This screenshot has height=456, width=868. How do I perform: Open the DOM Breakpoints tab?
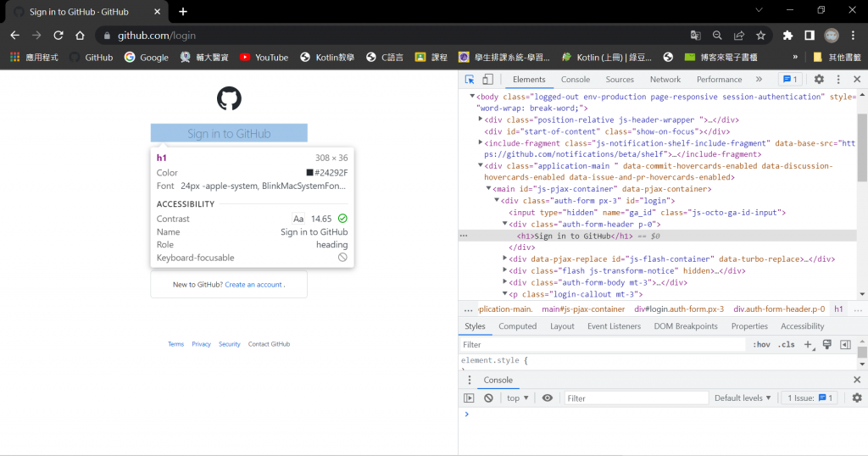click(x=685, y=326)
